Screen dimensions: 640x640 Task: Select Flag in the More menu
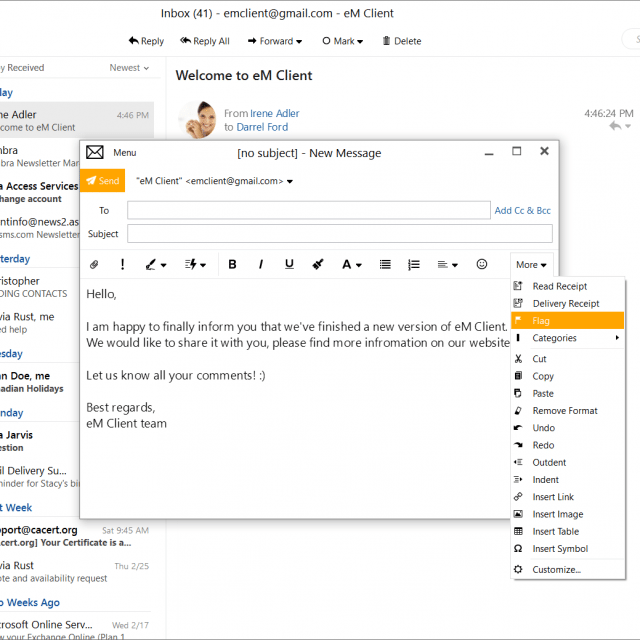(x=567, y=320)
